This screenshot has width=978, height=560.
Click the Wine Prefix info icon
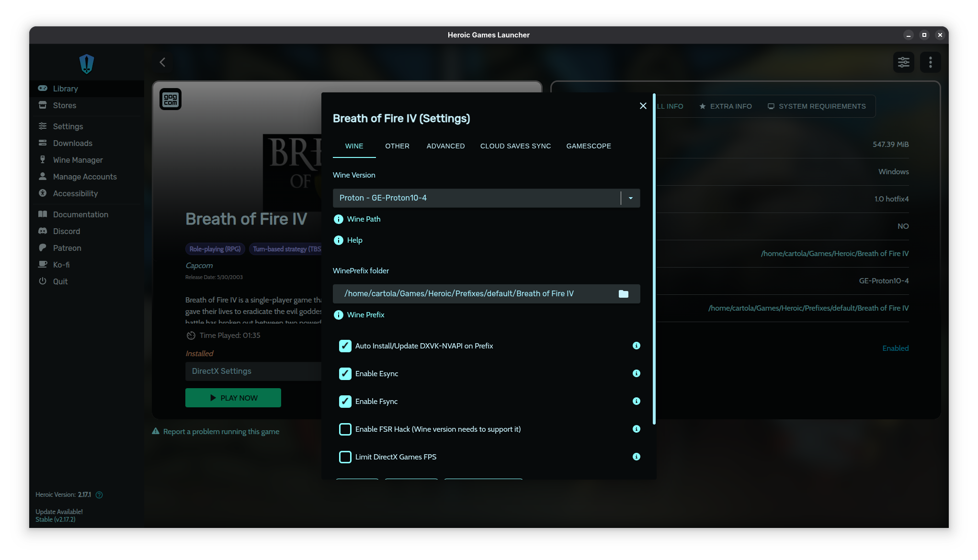339,315
